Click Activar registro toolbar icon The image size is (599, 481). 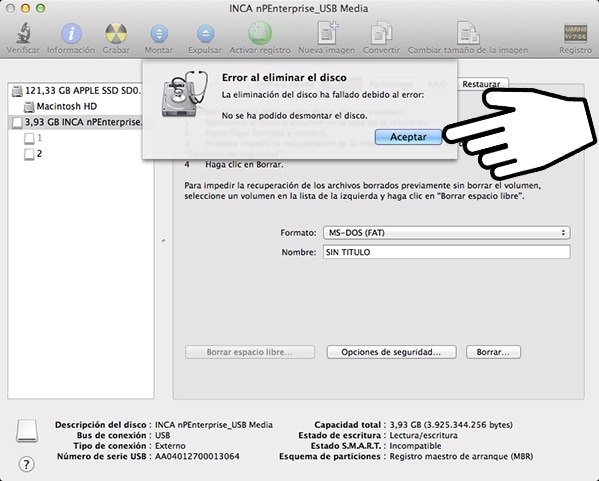[x=260, y=33]
